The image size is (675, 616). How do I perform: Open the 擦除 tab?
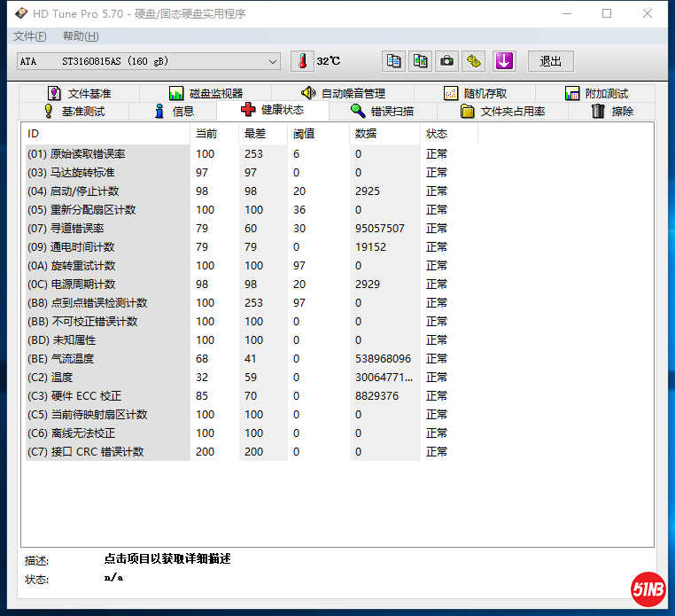pos(612,112)
